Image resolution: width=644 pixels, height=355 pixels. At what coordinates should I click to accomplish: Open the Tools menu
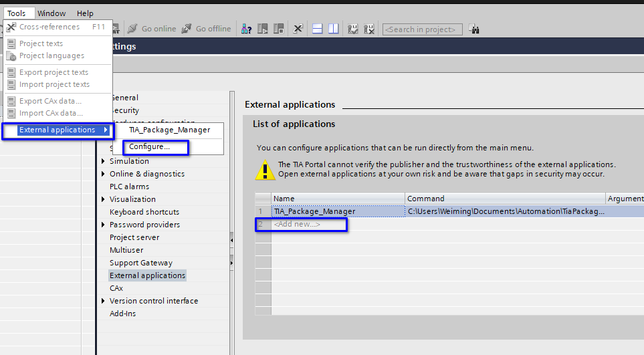click(x=17, y=13)
